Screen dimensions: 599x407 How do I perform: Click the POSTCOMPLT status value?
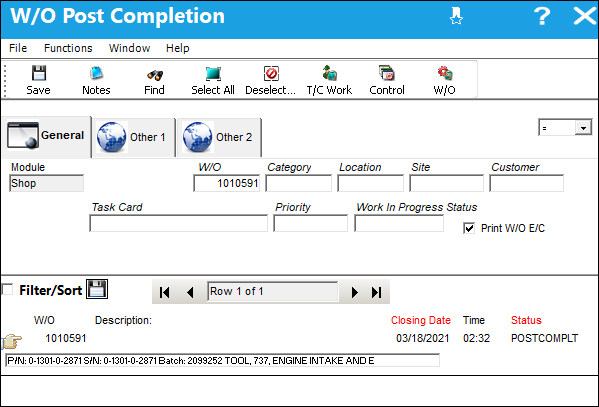(544, 338)
